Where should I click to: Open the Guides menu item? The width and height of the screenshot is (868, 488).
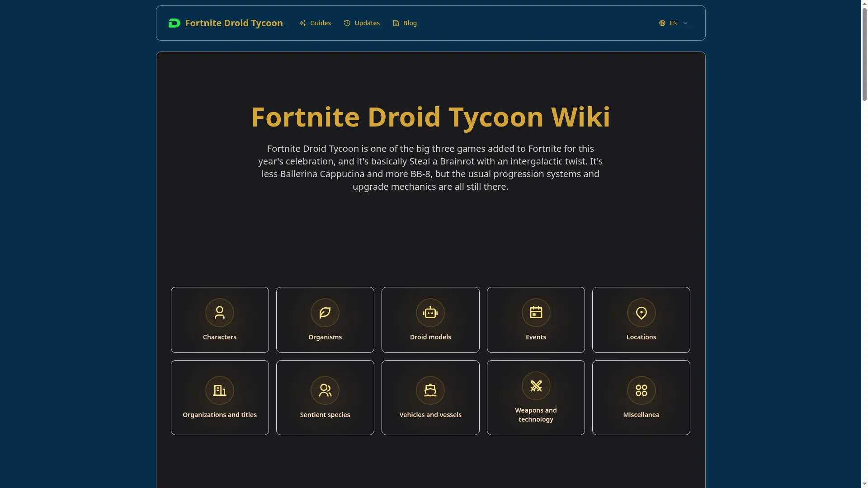click(315, 23)
